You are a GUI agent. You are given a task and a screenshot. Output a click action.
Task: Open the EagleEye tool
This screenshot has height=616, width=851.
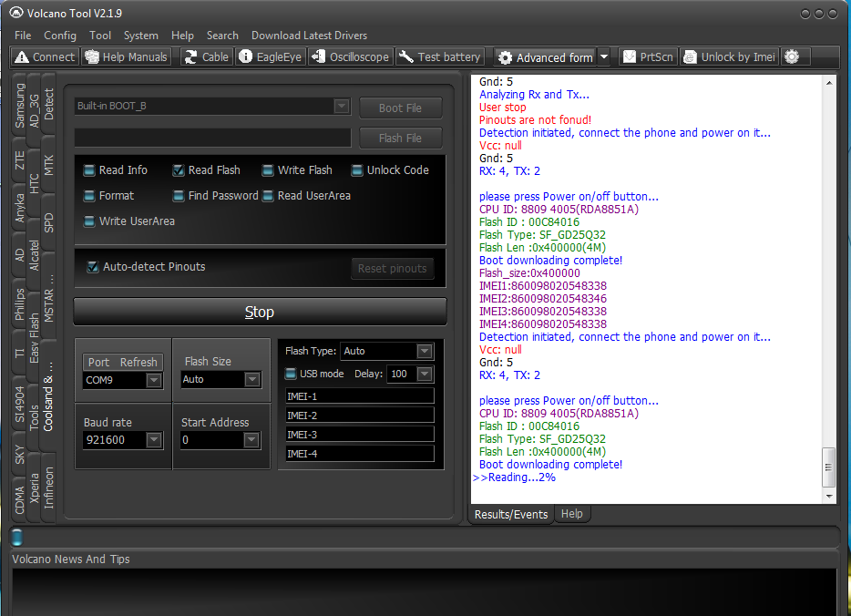271,57
